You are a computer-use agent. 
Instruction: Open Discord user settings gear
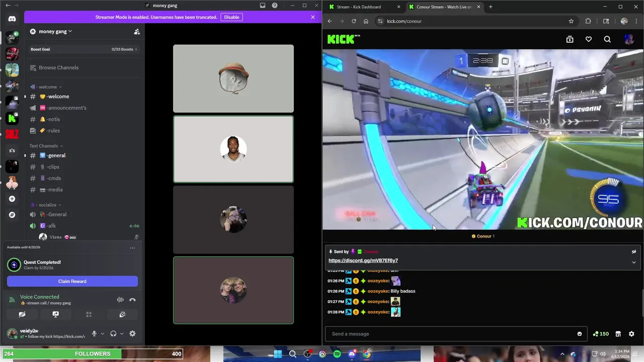(132, 333)
